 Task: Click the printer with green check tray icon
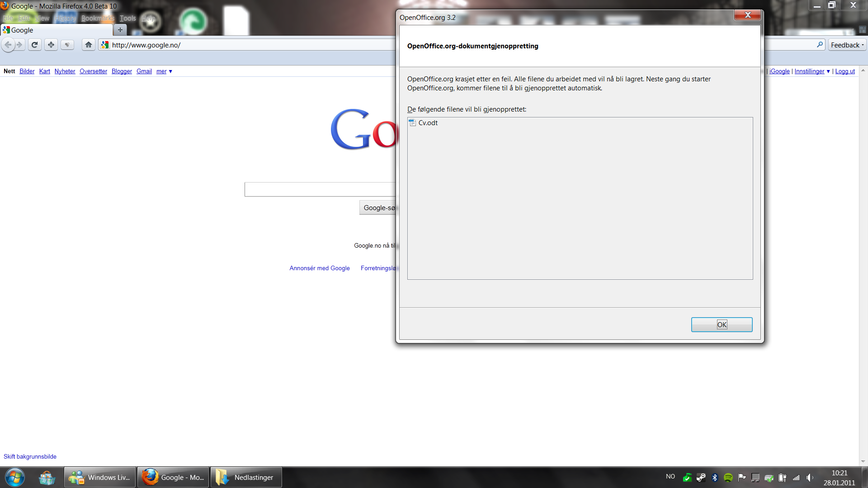coord(769,477)
